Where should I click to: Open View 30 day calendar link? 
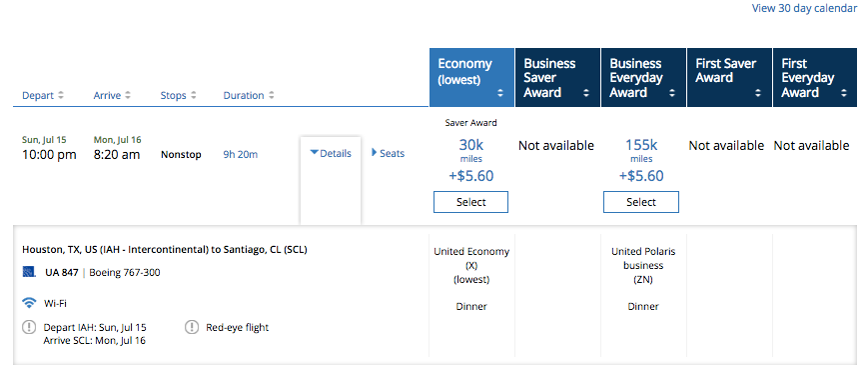pos(804,8)
